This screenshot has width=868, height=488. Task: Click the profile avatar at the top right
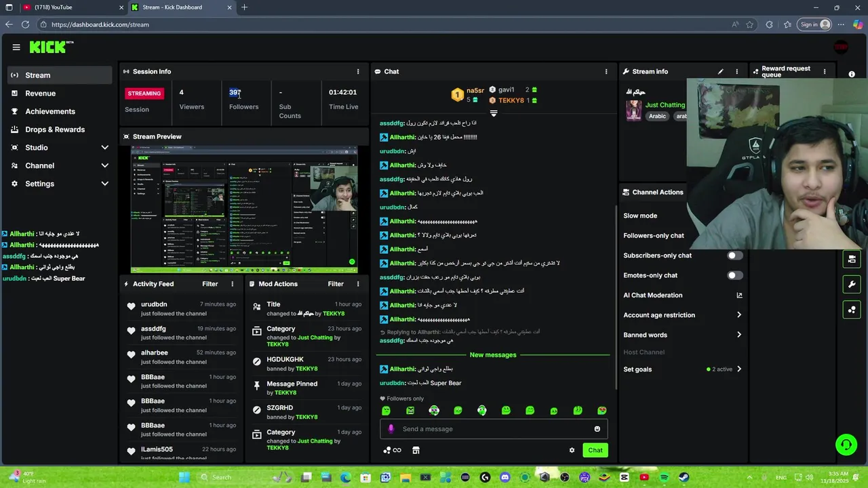(841, 47)
